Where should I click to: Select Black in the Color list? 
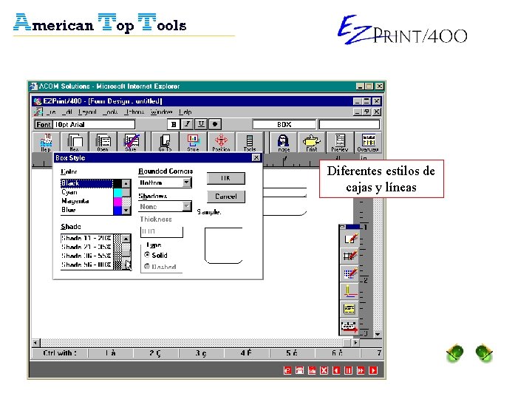(x=86, y=183)
